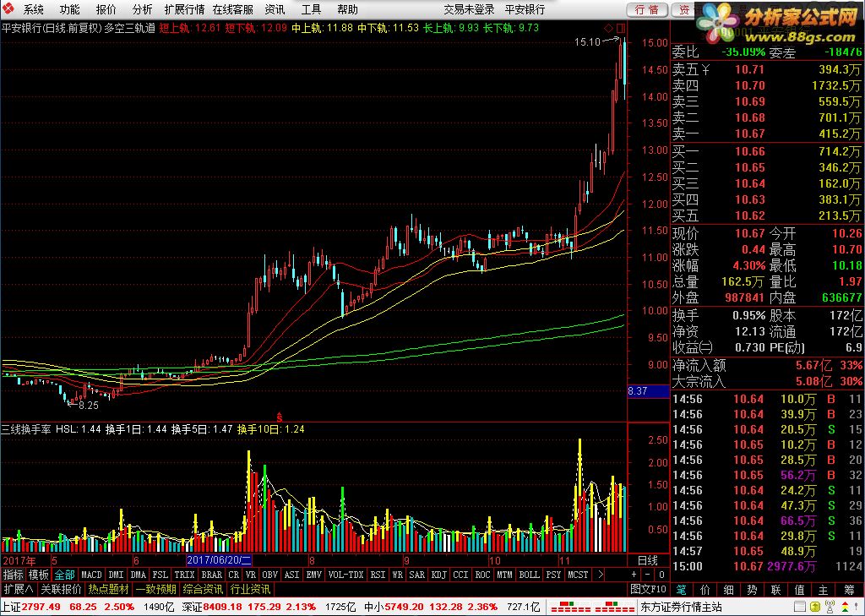
Task: Click the 0 reset button in indicator bar
Action: pos(662,575)
